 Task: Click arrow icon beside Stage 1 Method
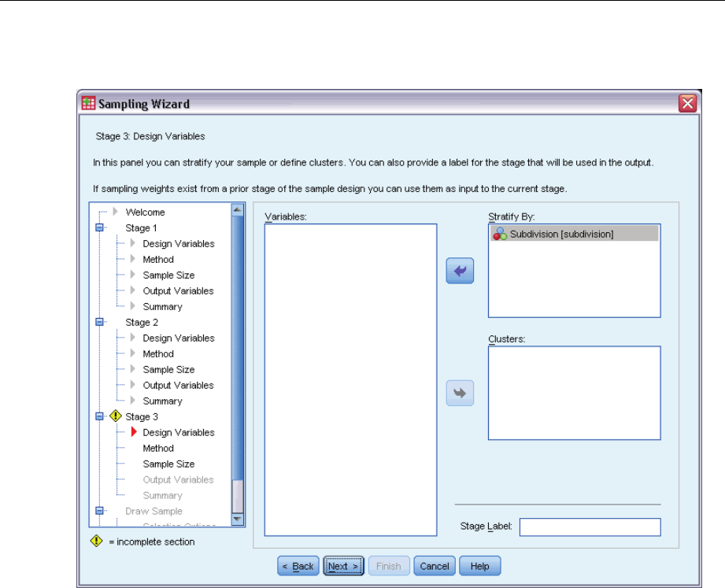coord(133,259)
